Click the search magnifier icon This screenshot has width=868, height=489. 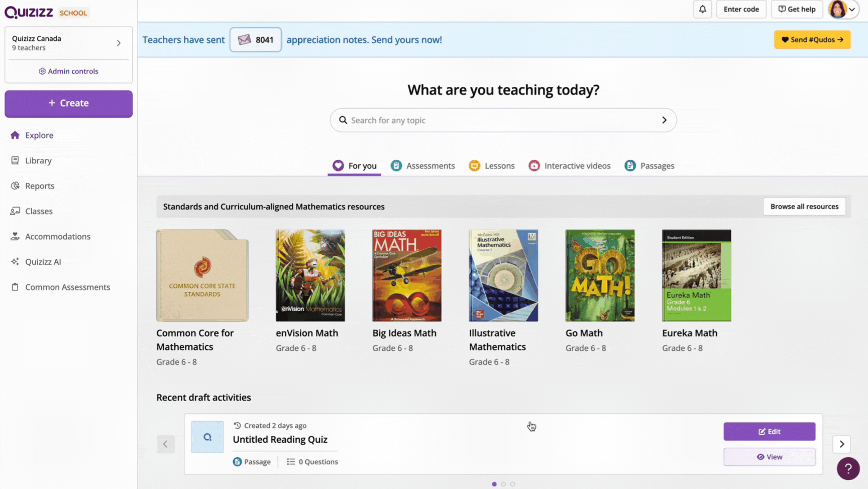[x=343, y=120]
